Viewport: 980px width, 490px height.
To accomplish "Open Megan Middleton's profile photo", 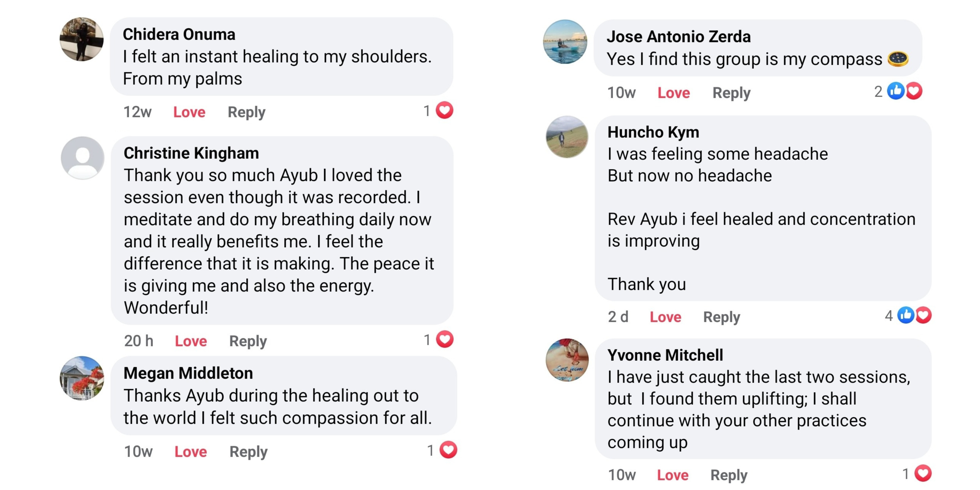I will pos(82,378).
